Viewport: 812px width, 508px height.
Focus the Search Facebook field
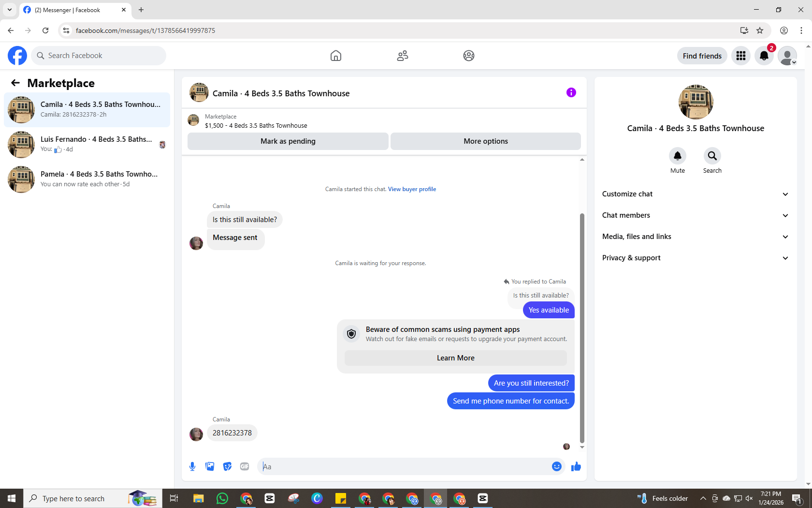pos(99,56)
